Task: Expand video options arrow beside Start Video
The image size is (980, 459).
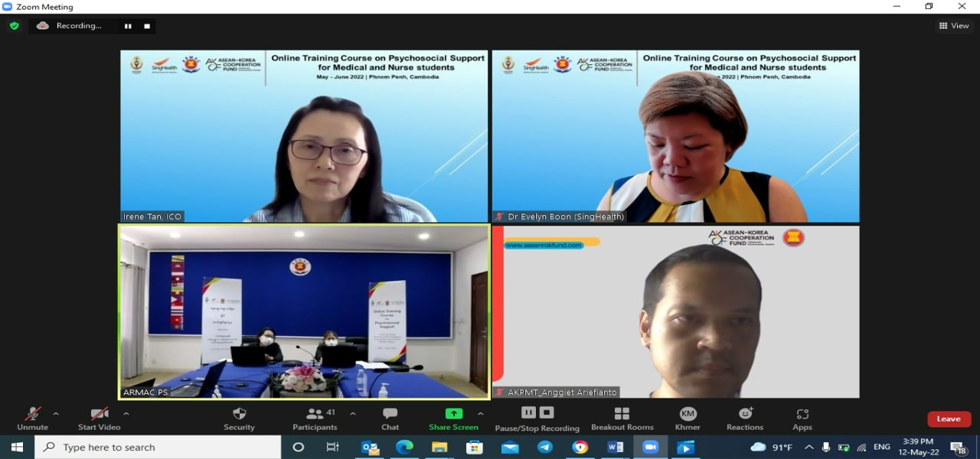Action: (x=126, y=414)
